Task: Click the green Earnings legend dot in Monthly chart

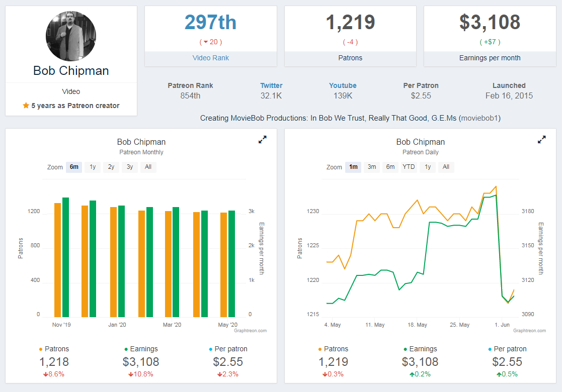Action: 126,349
